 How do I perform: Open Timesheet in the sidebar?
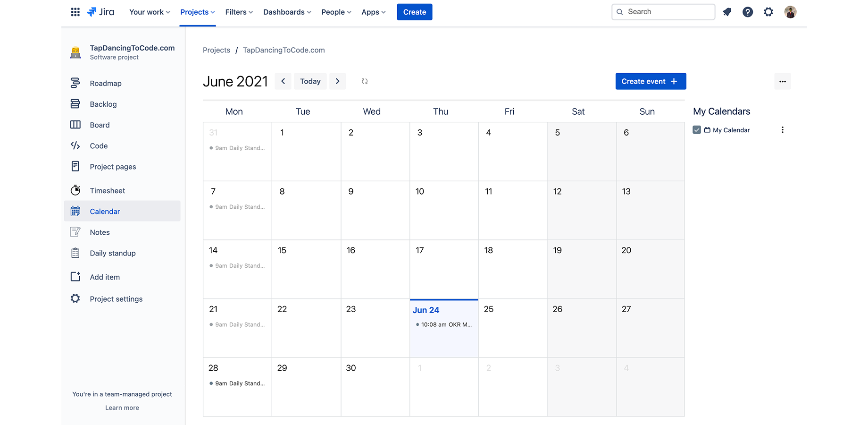point(108,190)
